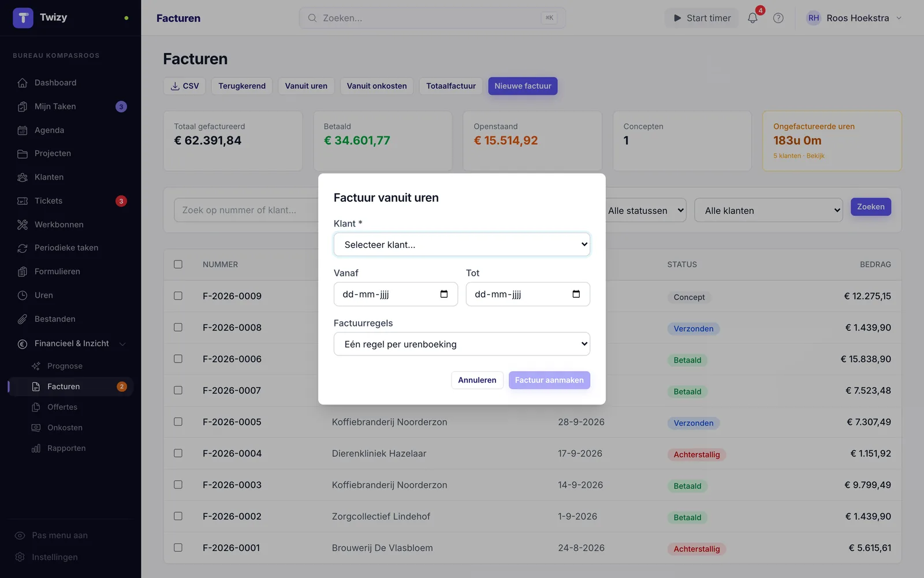Screen dimensions: 924x578
Task: Open Offertes in the sidebar
Action: [62, 407]
